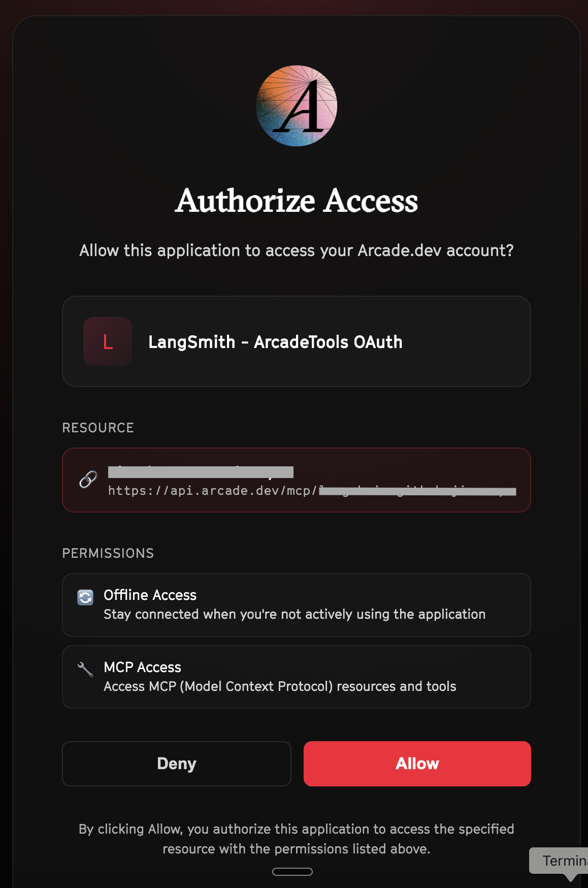This screenshot has height=888, width=588.
Task: Click the red L badge in the app card
Action: click(x=108, y=341)
